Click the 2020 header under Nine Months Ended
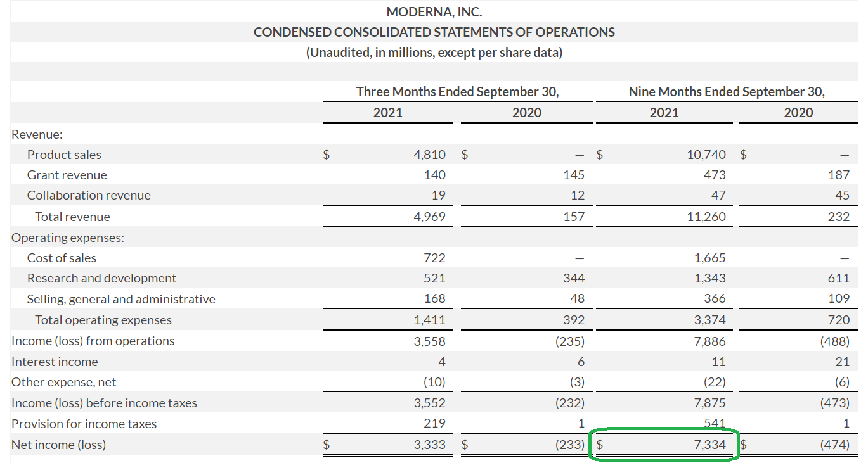The image size is (868, 463). point(798,112)
